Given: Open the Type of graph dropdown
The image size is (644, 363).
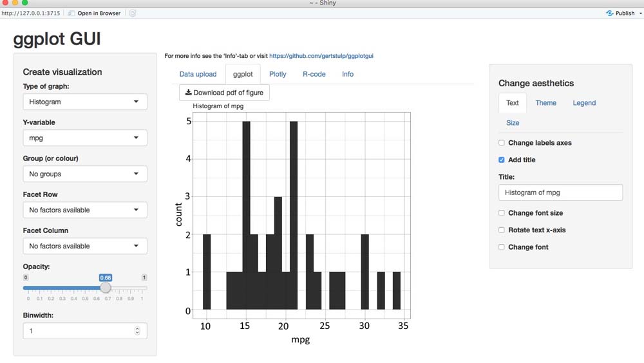Looking at the screenshot, I should click(84, 102).
